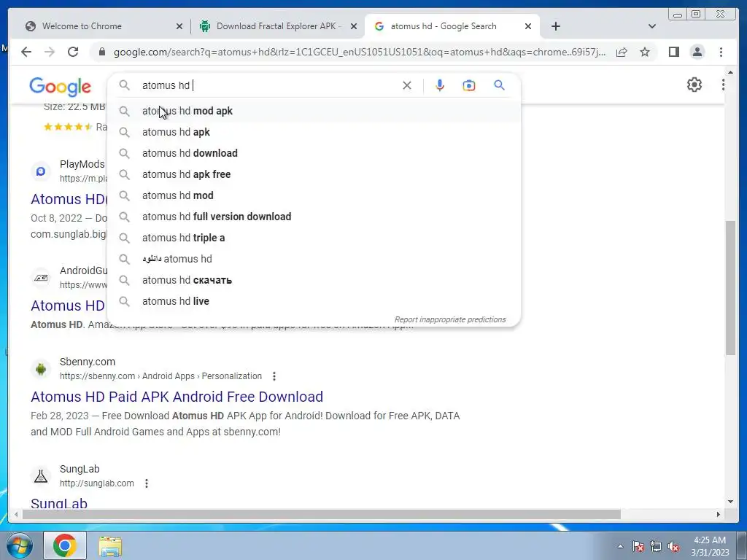Open the Chrome side panel icon
Screen dimensions: 747x560
[x=673, y=52]
